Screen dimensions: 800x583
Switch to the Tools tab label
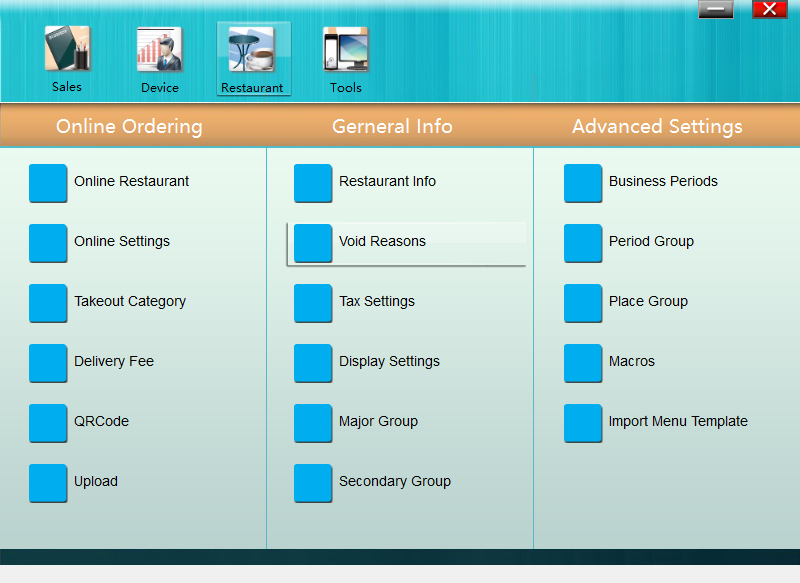pyautogui.click(x=345, y=88)
